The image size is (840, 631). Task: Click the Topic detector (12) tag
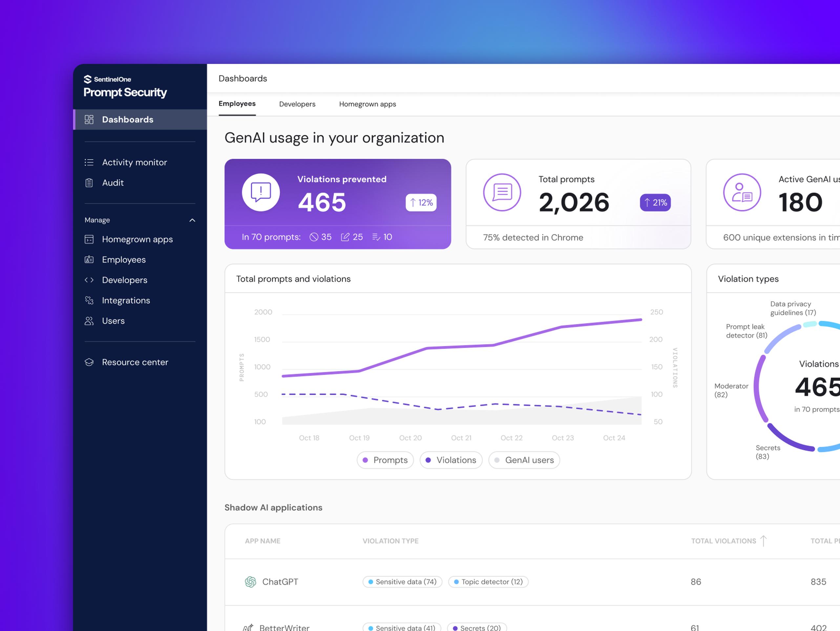(x=488, y=582)
